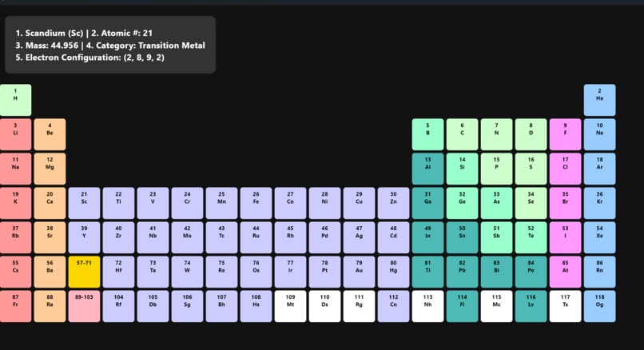This screenshot has width=644, height=350.
Task: Select the Calcium (Ca) tile
Action: coord(50,203)
